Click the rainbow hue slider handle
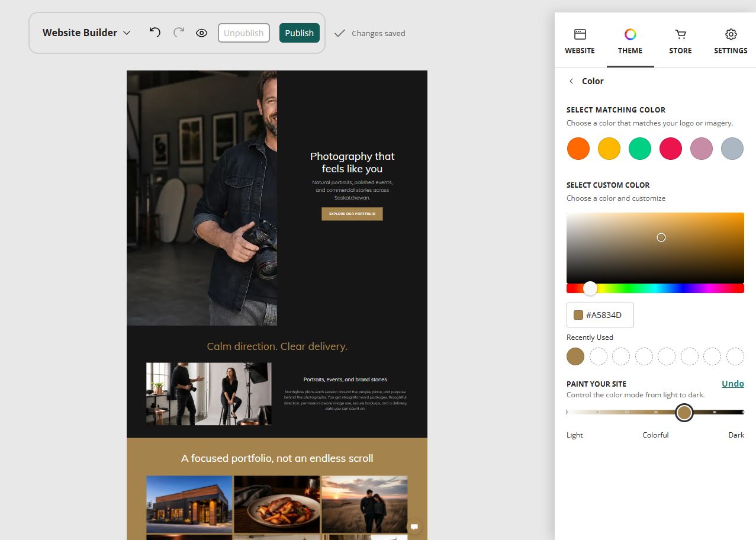 pyautogui.click(x=590, y=288)
